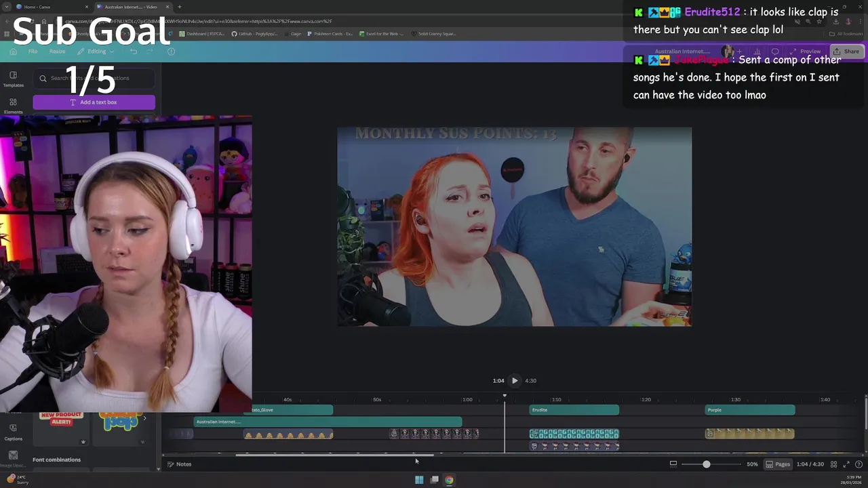Click the vertical timeline scrollbar at right edge
Viewport: 868px width, 488px height.
[865, 413]
